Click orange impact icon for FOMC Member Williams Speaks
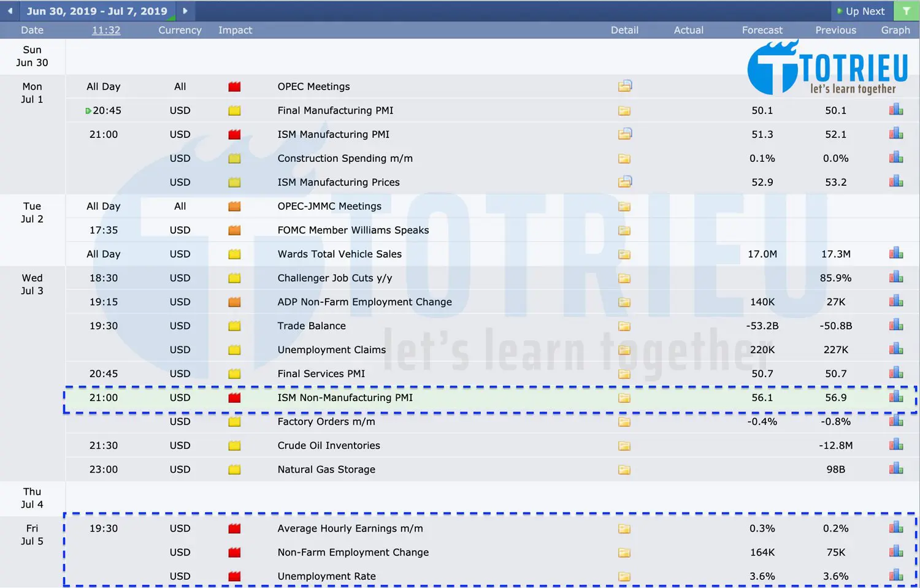The image size is (920, 588). click(234, 230)
